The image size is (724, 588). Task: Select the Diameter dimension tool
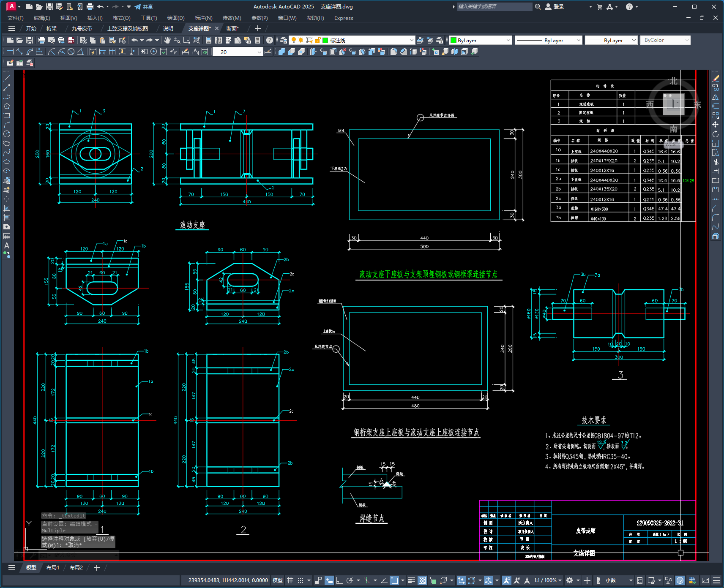click(x=71, y=52)
